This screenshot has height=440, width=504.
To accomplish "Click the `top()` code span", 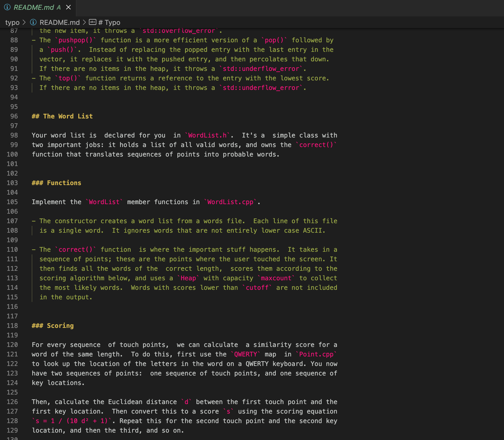I will click(68, 78).
